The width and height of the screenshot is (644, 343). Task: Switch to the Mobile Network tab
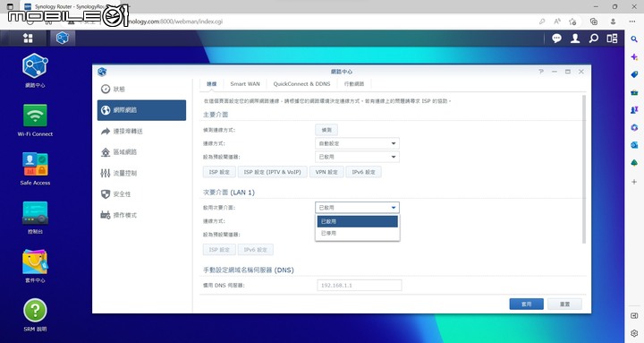354,84
